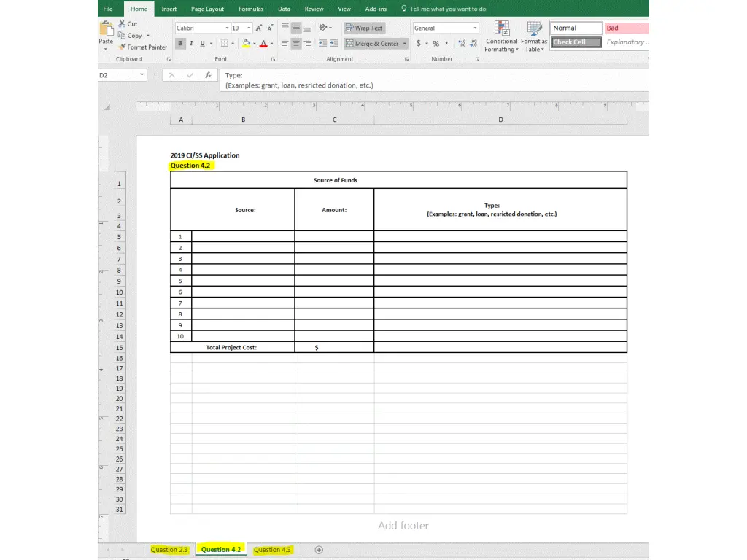Open Conditional Formatting menu

click(501, 36)
